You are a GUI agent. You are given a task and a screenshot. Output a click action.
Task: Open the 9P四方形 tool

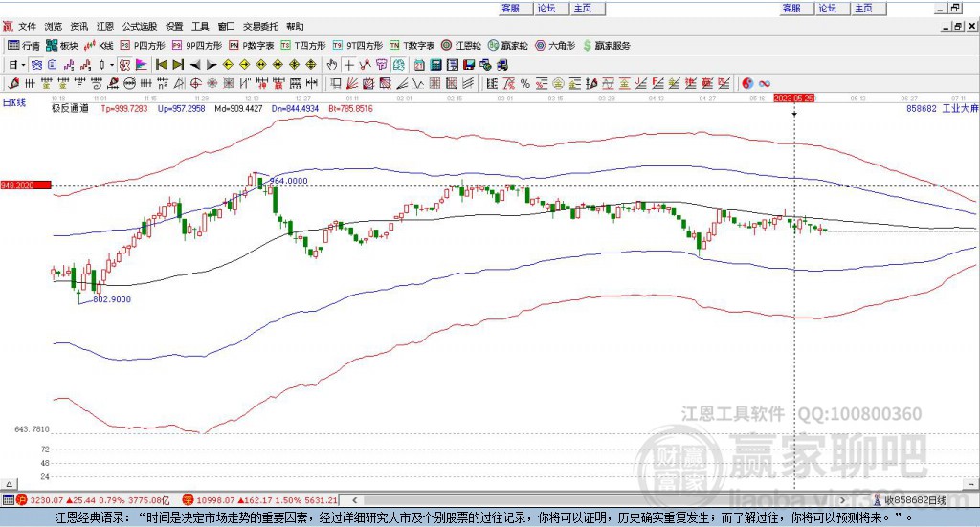(197, 46)
